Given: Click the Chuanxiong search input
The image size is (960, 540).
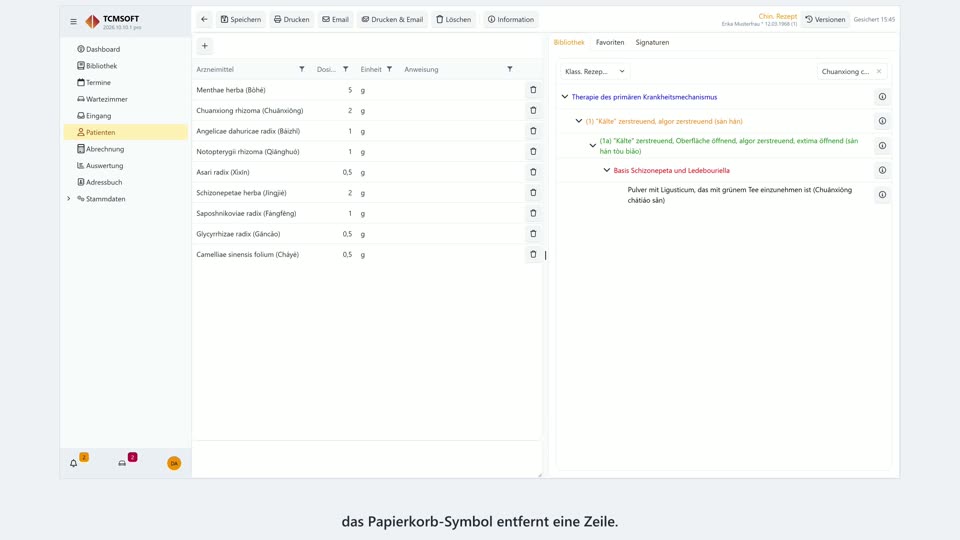Looking at the screenshot, I should pyautogui.click(x=845, y=72).
